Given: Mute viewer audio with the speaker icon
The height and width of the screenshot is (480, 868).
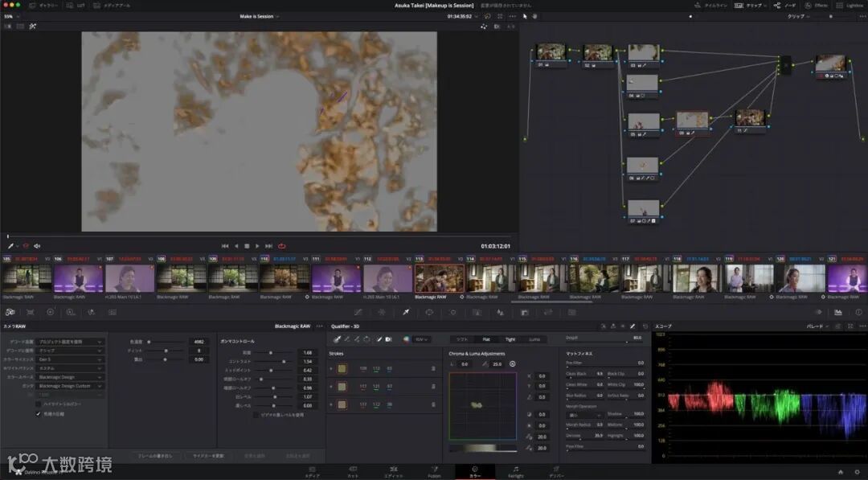Looking at the screenshot, I should click(37, 246).
